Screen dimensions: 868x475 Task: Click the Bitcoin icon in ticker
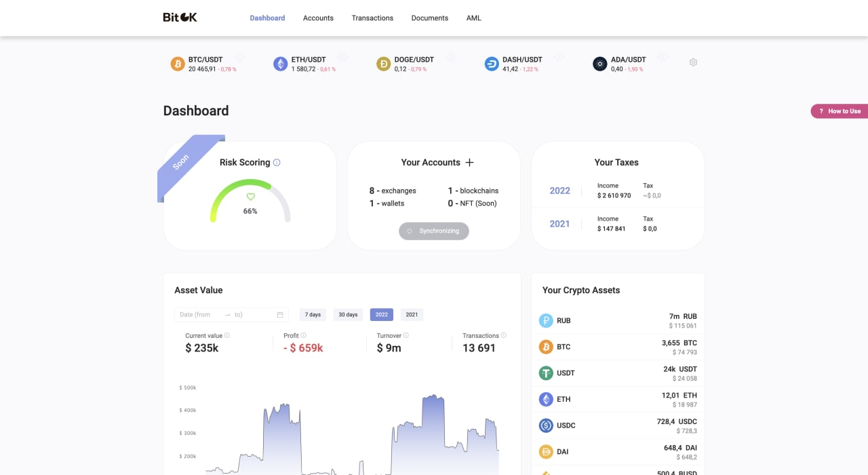(x=178, y=64)
